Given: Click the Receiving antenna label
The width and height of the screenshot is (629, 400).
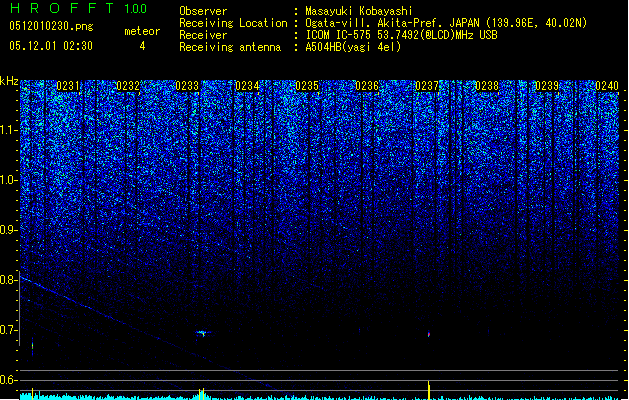Looking at the screenshot, I should tap(230, 47).
